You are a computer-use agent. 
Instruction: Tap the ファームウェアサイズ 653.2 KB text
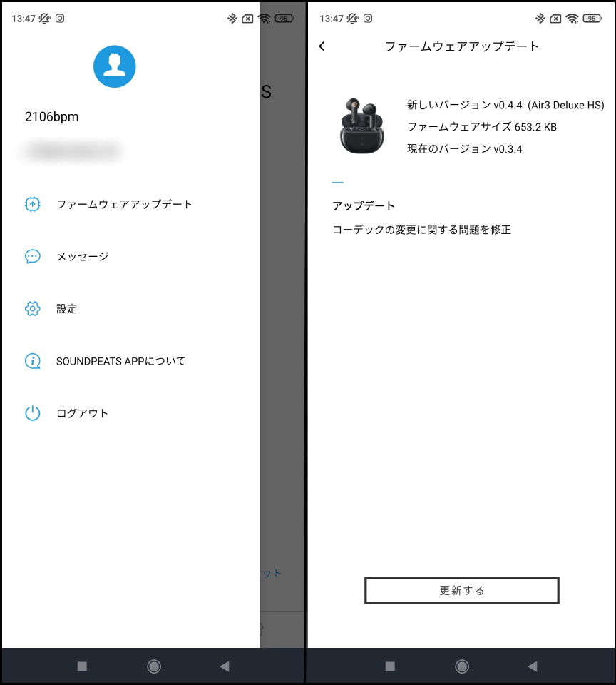(482, 127)
